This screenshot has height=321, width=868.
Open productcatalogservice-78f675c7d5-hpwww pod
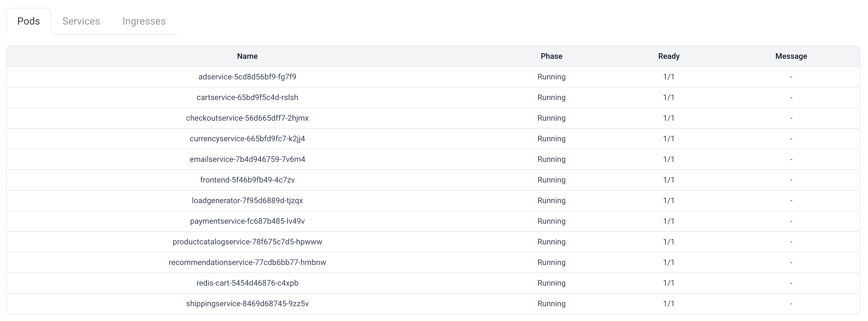tap(247, 242)
